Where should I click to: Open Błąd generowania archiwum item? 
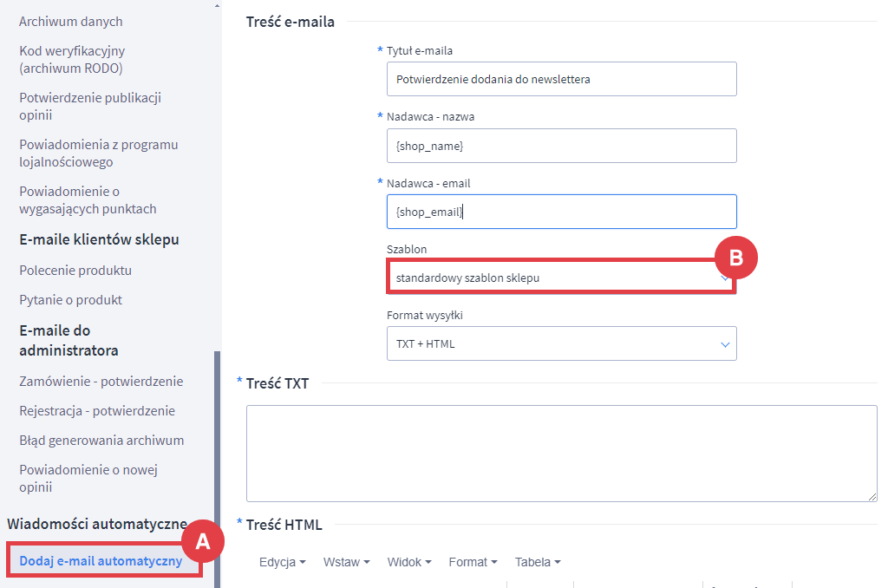[101, 440]
